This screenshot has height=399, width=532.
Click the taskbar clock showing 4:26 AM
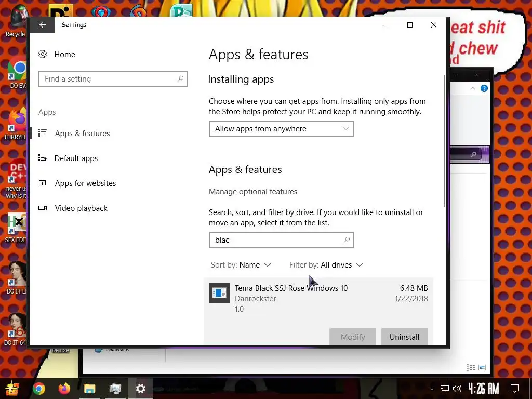click(484, 389)
